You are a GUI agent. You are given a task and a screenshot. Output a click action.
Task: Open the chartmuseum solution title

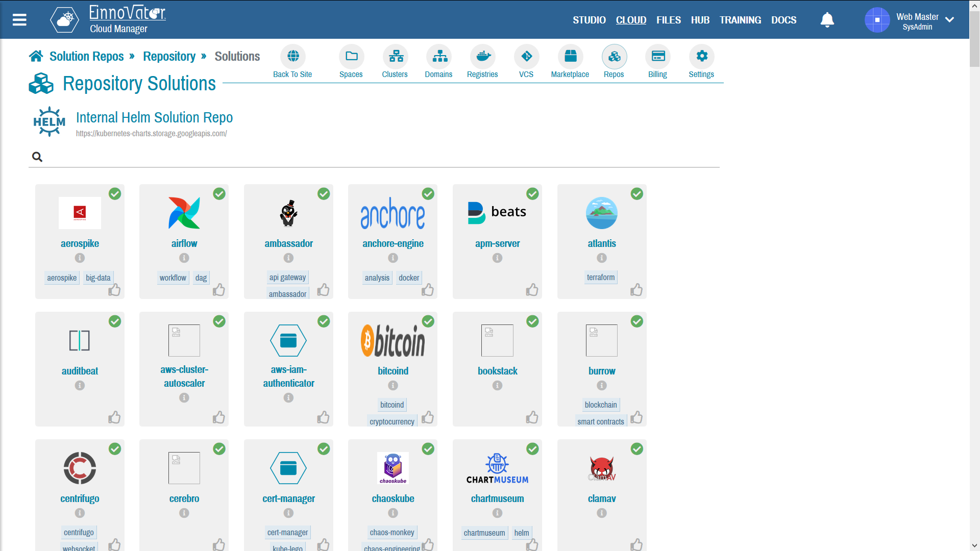498,498
